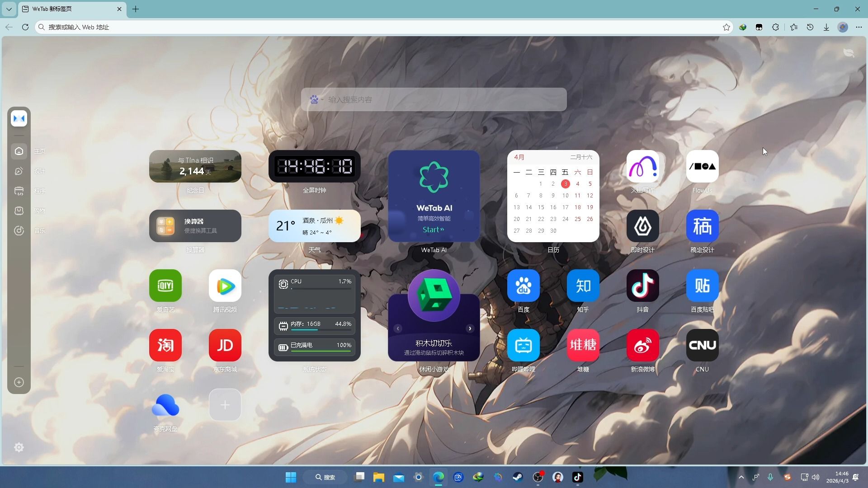Viewport: 868px width, 488px height.
Task: Open browser history icon
Action: coord(810,27)
